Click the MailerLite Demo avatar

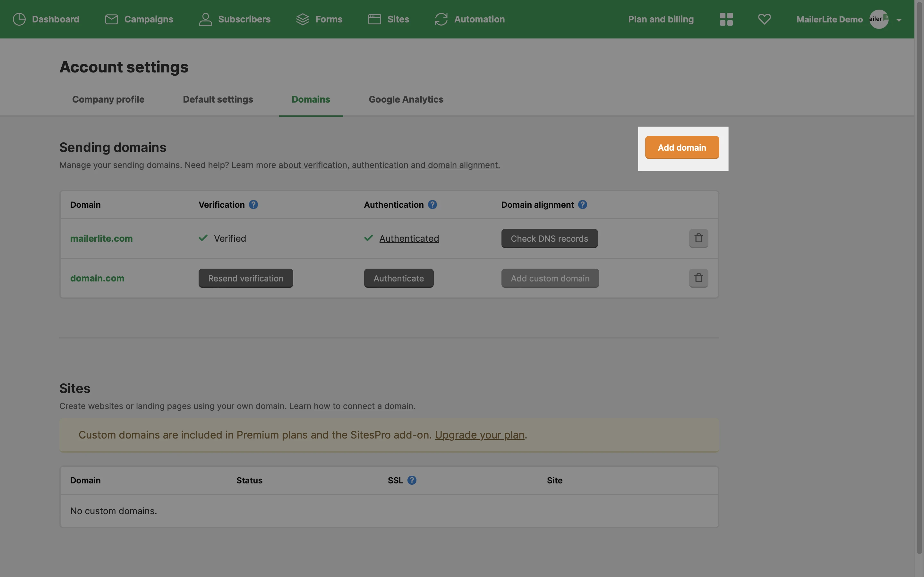pos(878,19)
